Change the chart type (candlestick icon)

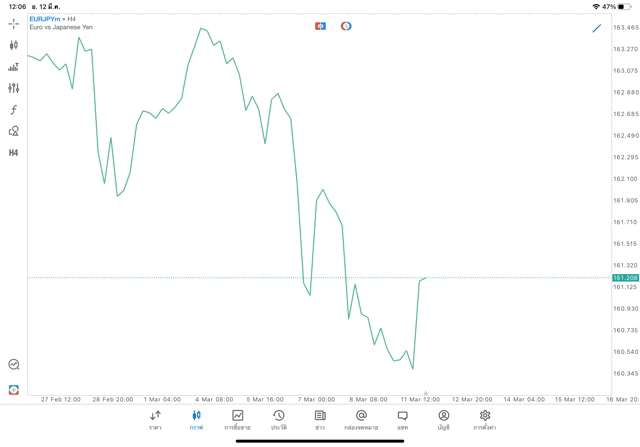13,45
